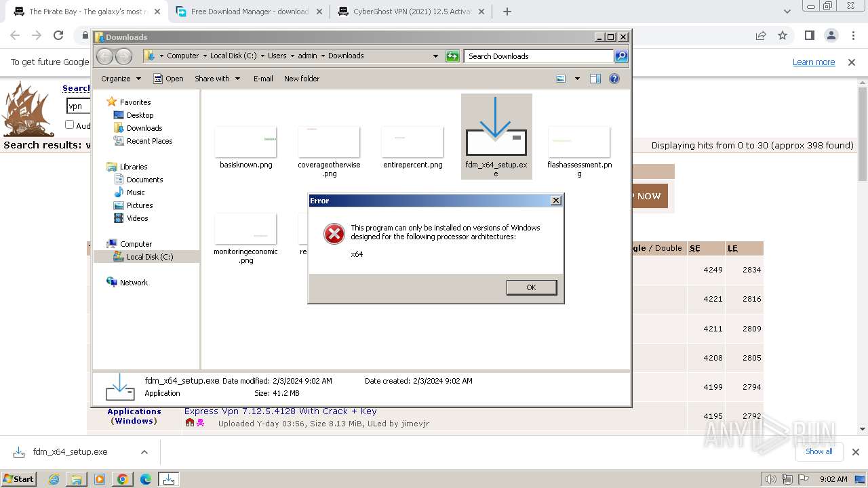This screenshot has width=868, height=488.
Task: Open Chrome's three-dot menu
Action: pyautogui.click(x=852, y=36)
